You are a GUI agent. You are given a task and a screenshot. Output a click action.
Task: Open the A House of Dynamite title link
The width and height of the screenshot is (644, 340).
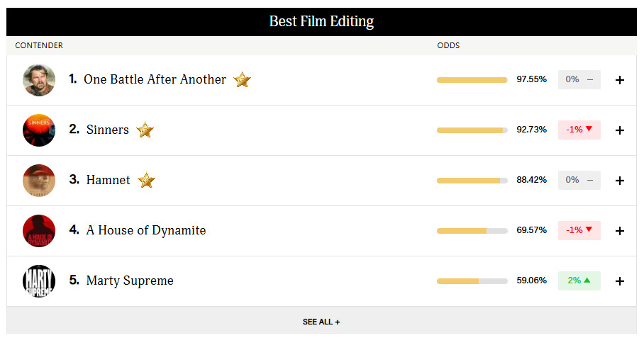pyautogui.click(x=146, y=230)
